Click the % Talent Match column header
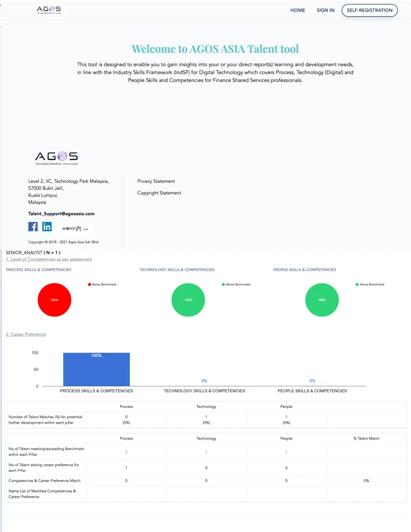Screen dimensions: 411x532 coord(366,438)
